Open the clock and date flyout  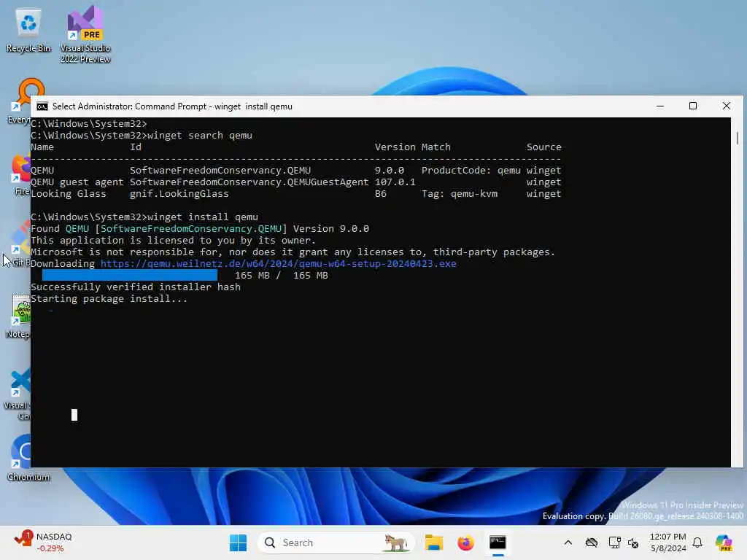click(668, 542)
